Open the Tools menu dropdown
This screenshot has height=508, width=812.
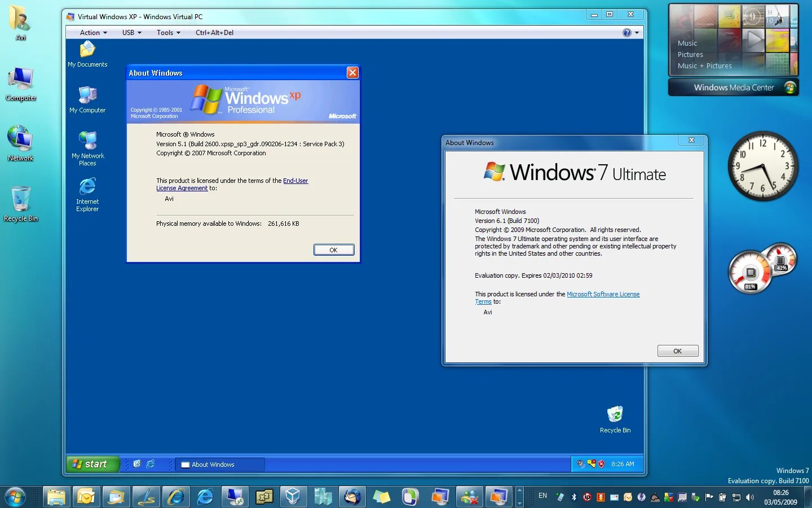(x=168, y=33)
